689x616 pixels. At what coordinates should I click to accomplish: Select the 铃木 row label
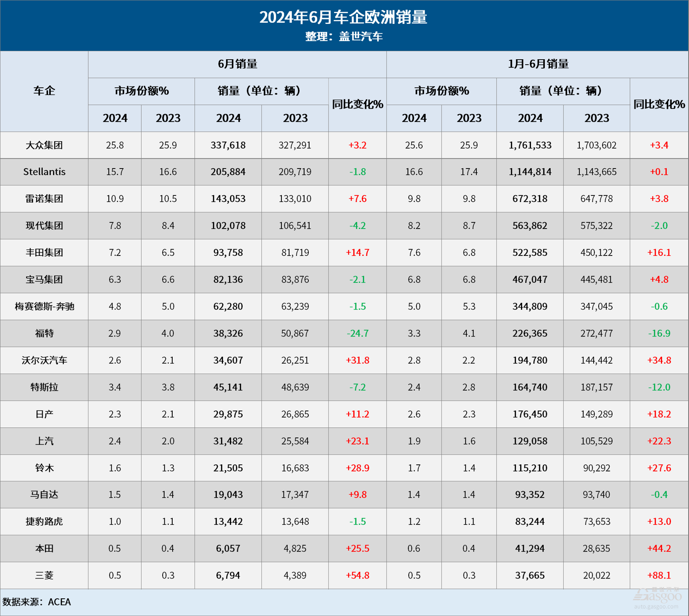(x=44, y=468)
